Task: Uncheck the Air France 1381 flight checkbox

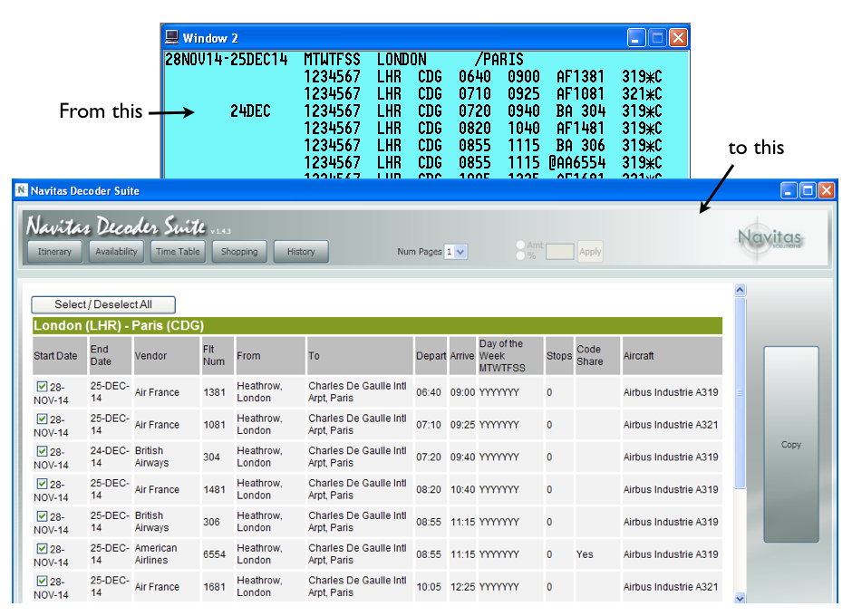Action: (x=42, y=386)
